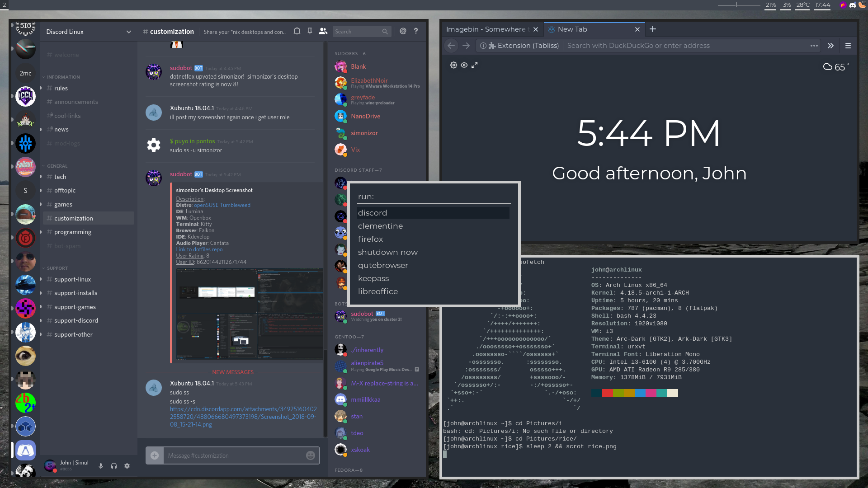Open the emoji picker in message box

tap(311, 455)
